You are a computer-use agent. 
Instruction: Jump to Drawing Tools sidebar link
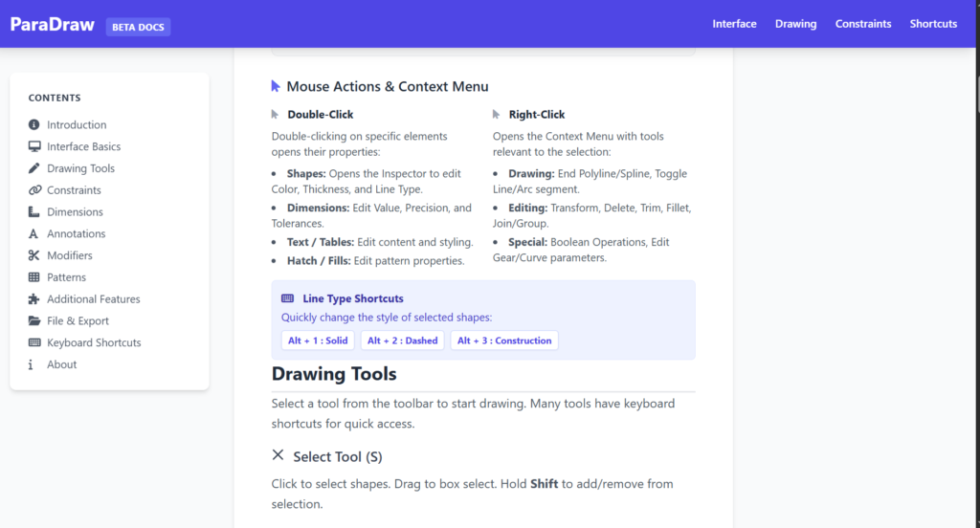[80, 168]
